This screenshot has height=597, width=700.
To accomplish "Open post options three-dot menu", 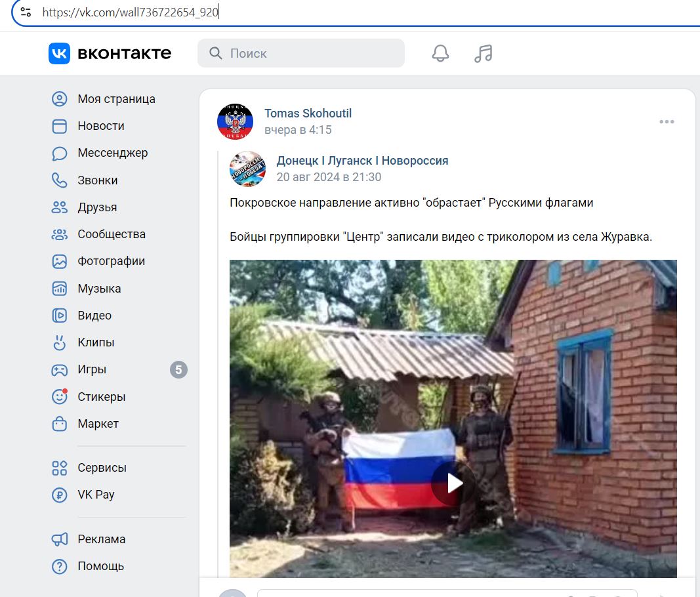I will pyautogui.click(x=667, y=121).
